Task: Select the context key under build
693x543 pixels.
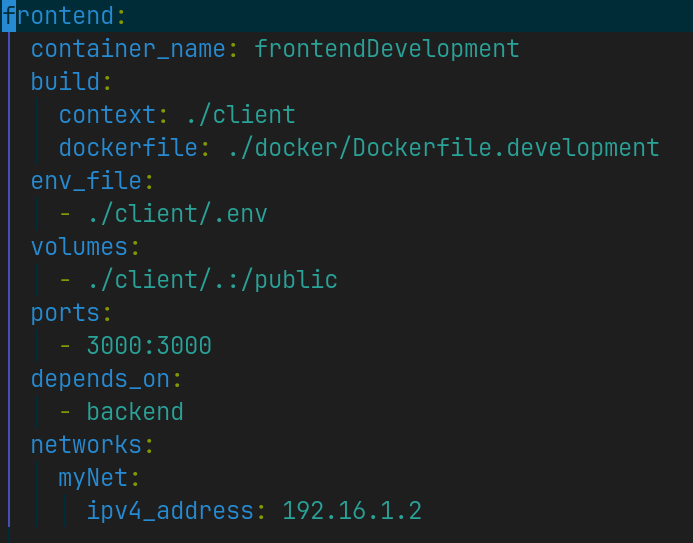Action: 107,115
